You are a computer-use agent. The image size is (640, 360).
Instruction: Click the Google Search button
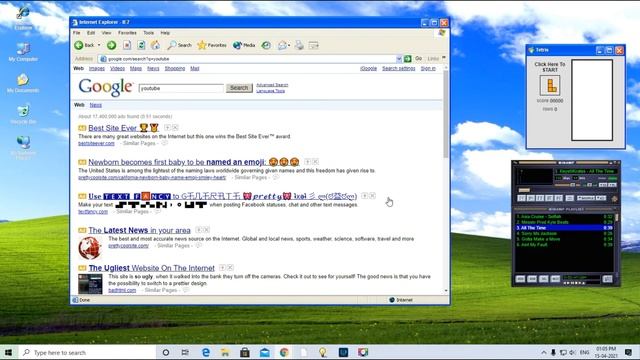[x=239, y=88]
